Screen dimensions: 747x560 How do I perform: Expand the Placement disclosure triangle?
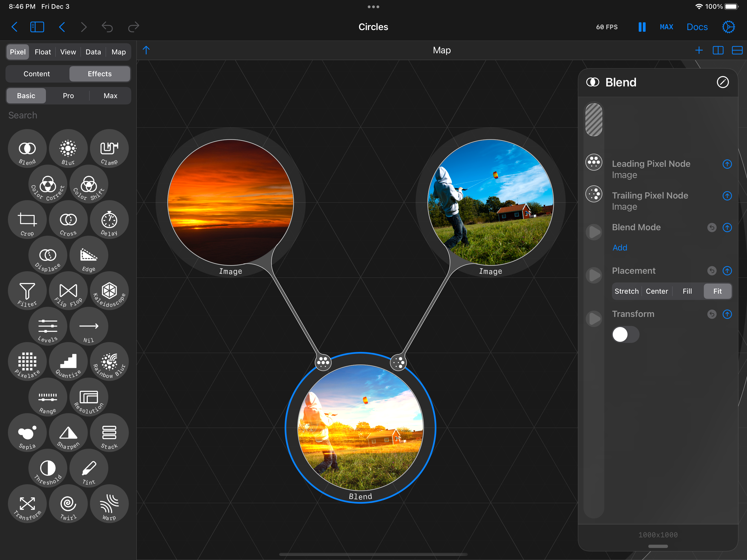594,275
